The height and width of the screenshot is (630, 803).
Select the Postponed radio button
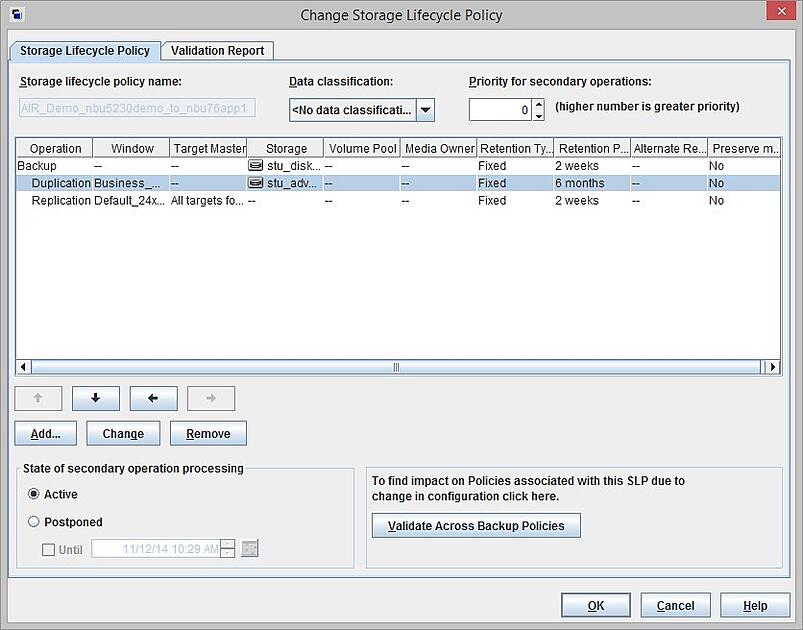pyautogui.click(x=34, y=521)
